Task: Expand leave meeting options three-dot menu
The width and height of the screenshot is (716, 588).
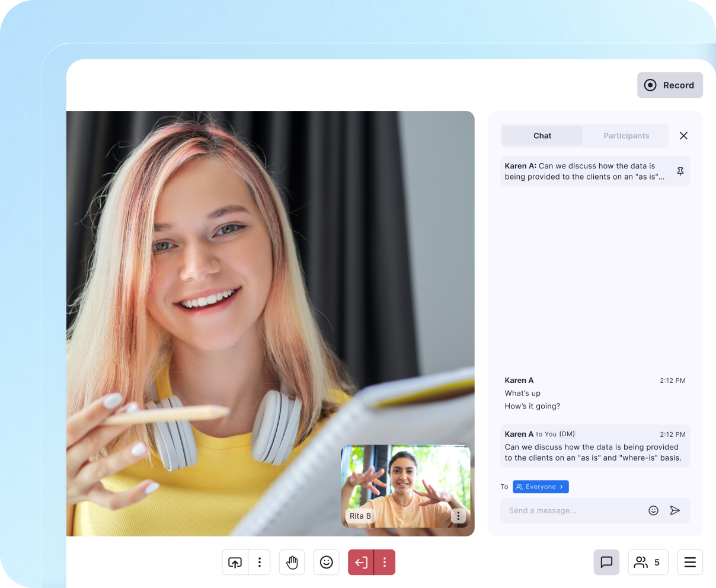Action: (x=385, y=563)
